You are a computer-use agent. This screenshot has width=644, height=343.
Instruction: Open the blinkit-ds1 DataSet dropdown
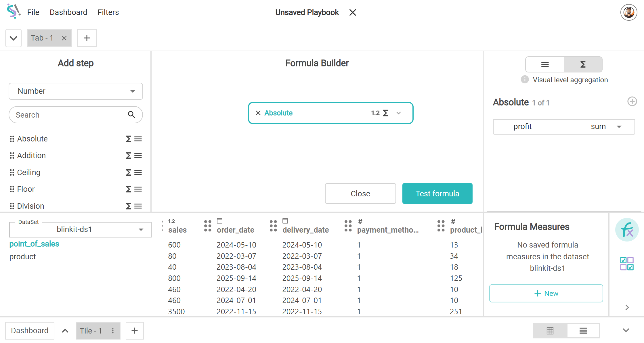click(x=80, y=229)
